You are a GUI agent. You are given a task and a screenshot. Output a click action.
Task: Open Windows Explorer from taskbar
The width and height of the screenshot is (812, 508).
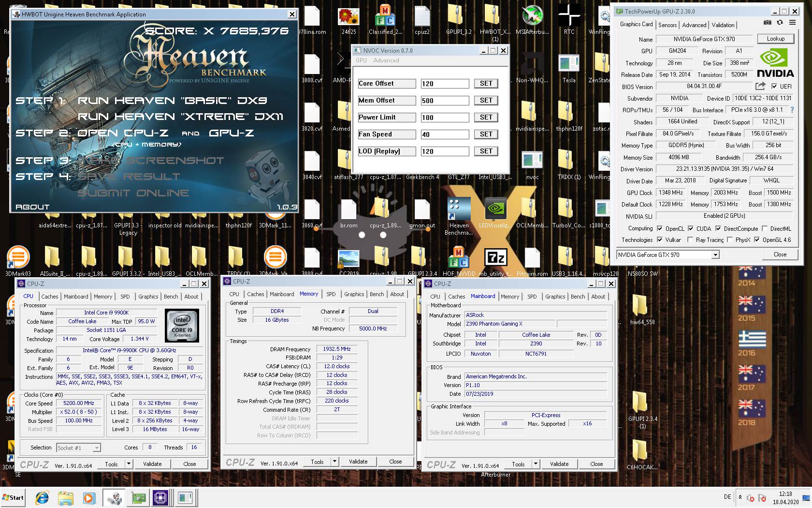tap(66, 498)
